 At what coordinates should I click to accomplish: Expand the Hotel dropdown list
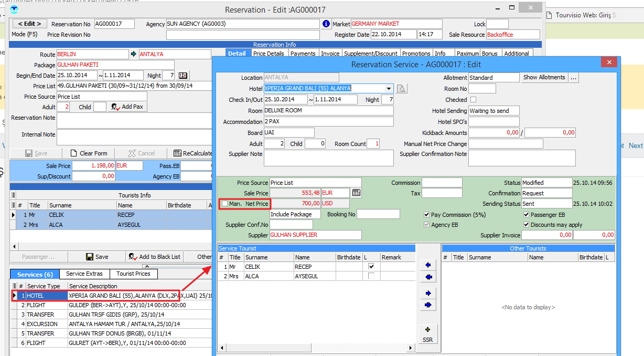[x=389, y=89]
